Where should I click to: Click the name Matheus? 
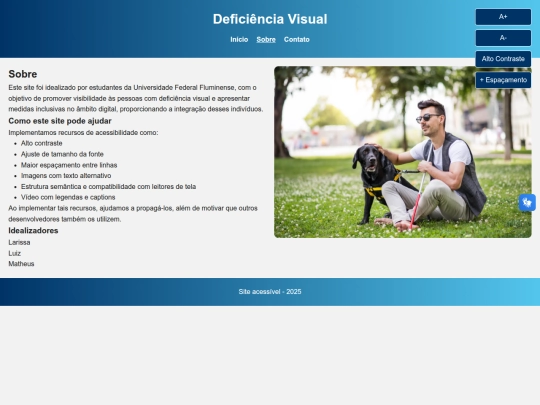click(21, 264)
